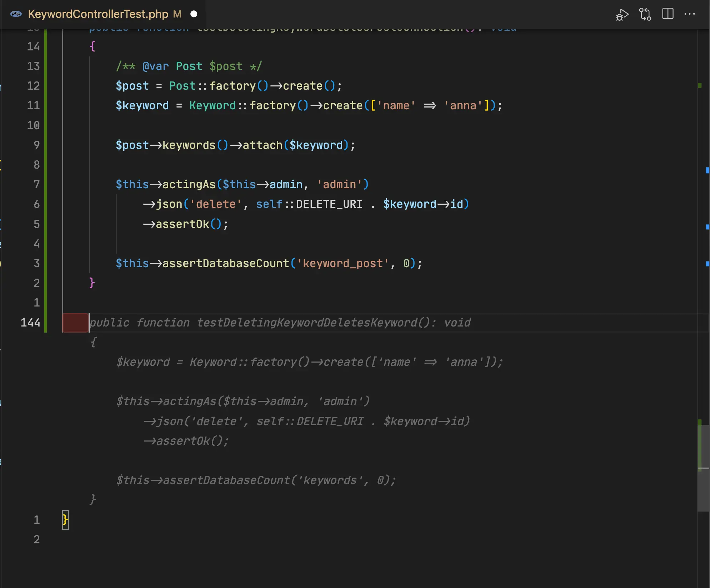710x588 pixels.
Task: Click the highlighted closing yellow brace
Action: tap(65, 520)
